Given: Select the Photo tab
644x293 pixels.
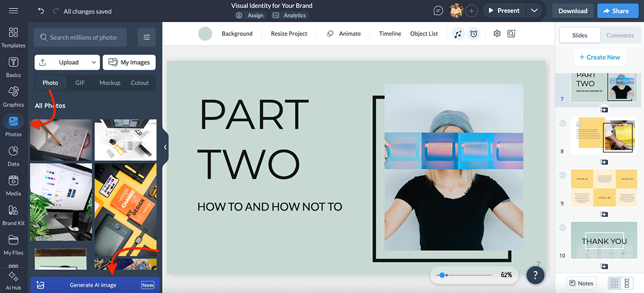Looking at the screenshot, I should [x=50, y=83].
